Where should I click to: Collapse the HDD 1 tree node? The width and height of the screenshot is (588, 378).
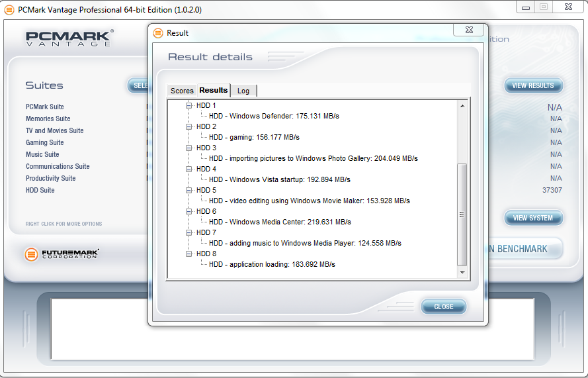pyautogui.click(x=189, y=105)
